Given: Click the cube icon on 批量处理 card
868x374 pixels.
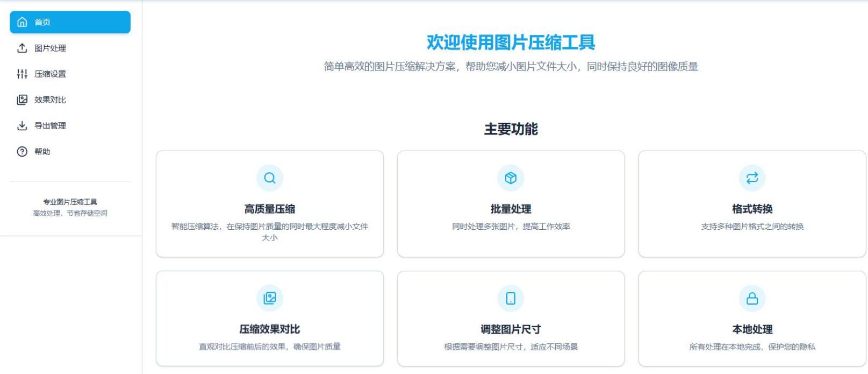Looking at the screenshot, I should click(x=511, y=178).
